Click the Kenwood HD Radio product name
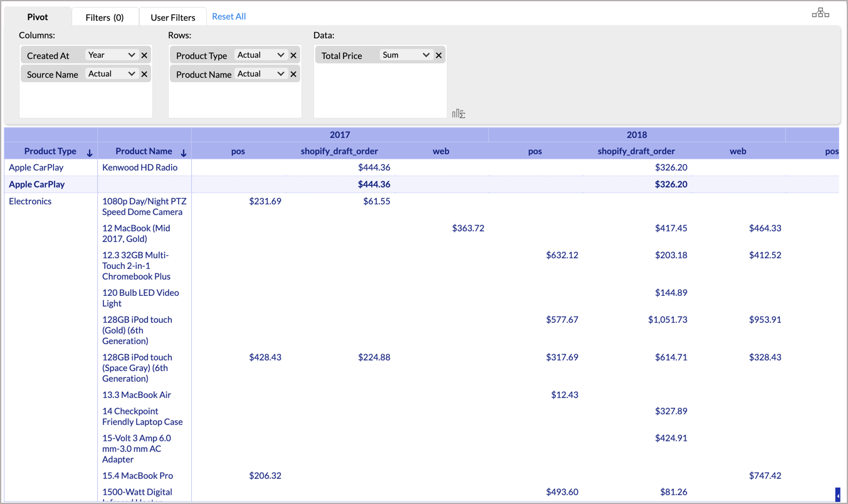Screen dimensions: 848x504 click(140, 167)
